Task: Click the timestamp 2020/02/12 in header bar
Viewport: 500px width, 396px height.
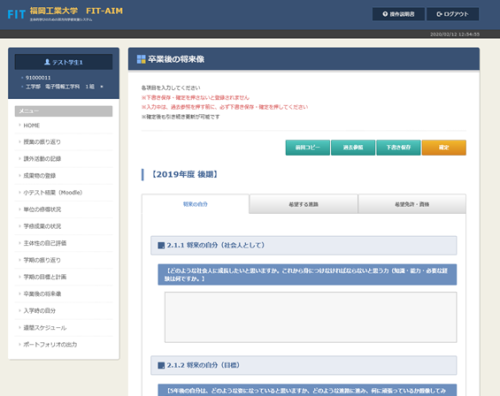Action: [455, 34]
